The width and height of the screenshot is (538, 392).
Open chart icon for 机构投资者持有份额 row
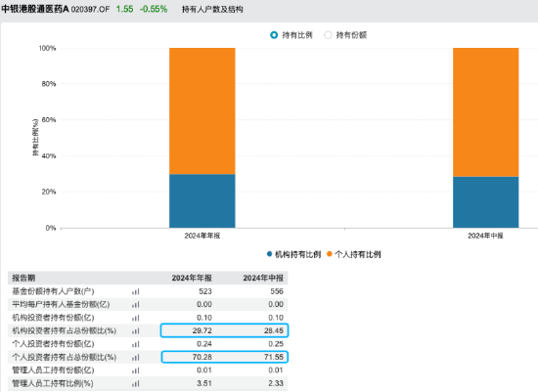136,318
